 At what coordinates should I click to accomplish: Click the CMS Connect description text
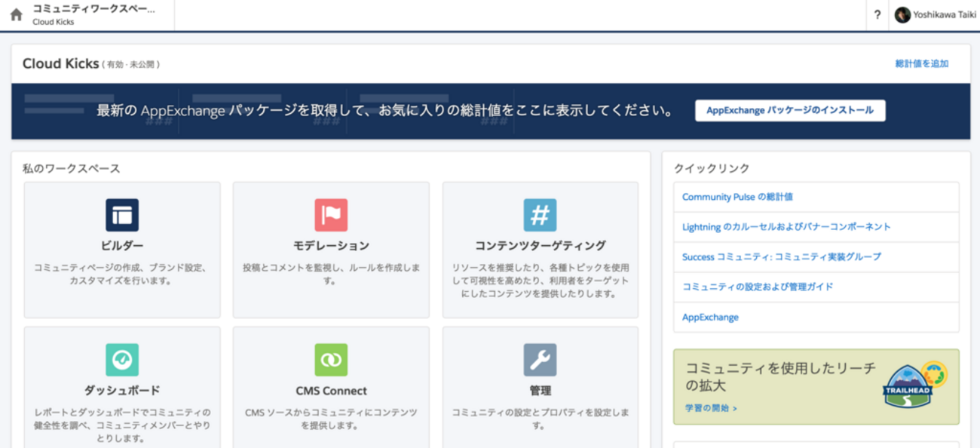coord(331,419)
